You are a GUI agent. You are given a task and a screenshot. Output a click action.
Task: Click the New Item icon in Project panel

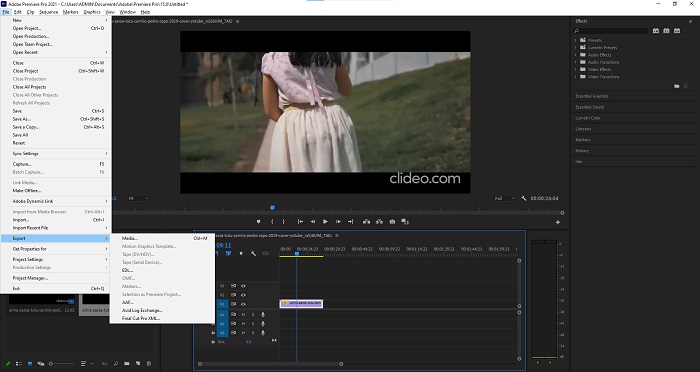(x=138, y=364)
